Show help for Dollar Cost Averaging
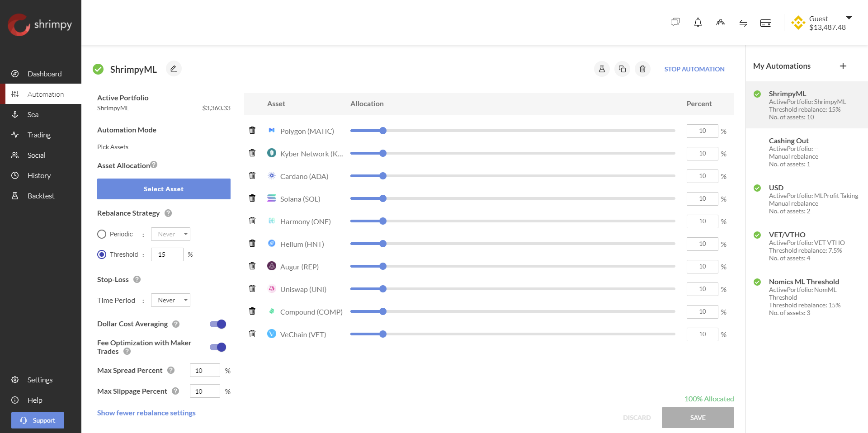This screenshot has height=433, width=868. (x=176, y=324)
